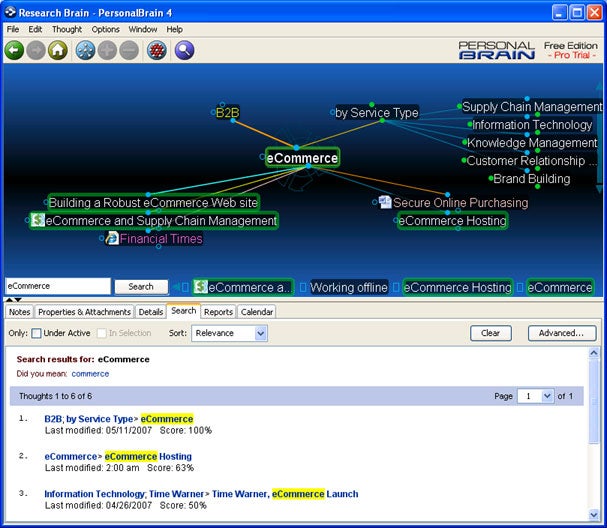607x528 pixels.
Task: Open first result 'B2B; by Service Type> eCommerce'
Action: (118, 419)
